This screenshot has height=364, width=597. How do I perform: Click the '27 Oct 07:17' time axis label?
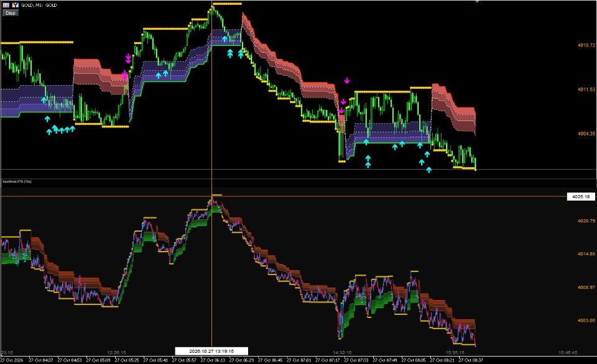tap(328, 360)
